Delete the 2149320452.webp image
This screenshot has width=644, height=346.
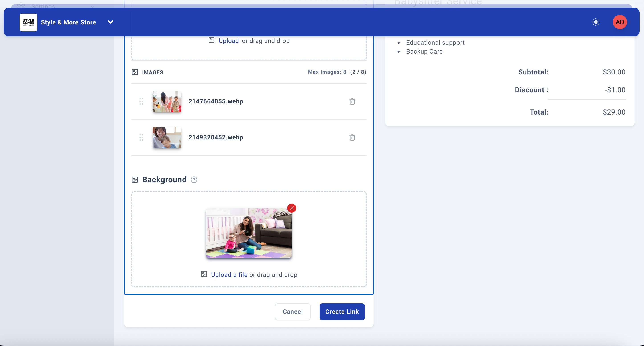coord(352,137)
